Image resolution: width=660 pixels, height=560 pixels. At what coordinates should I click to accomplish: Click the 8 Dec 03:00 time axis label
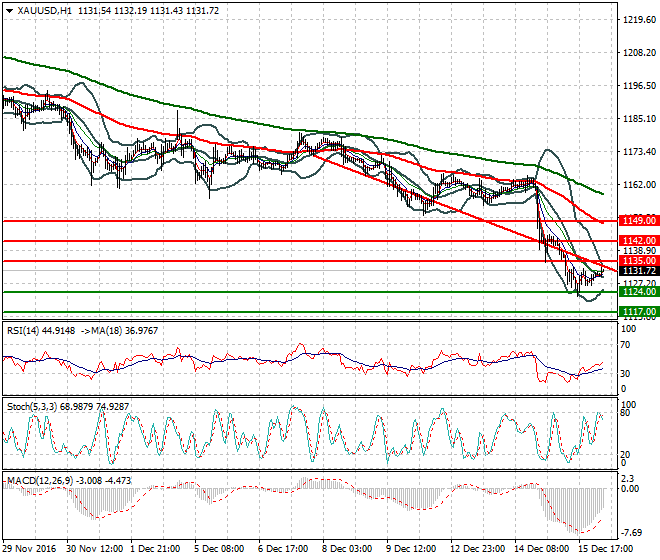tap(347, 549)
